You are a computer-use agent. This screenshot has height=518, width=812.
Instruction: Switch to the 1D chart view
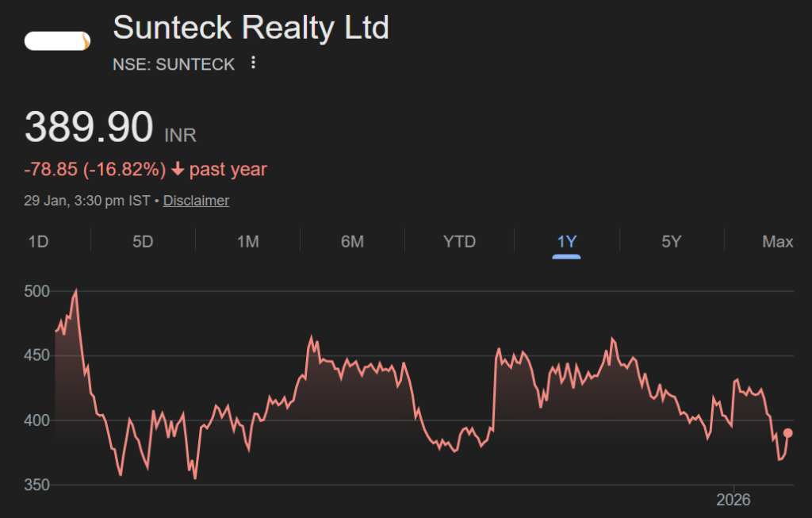[x=37, y=241]
